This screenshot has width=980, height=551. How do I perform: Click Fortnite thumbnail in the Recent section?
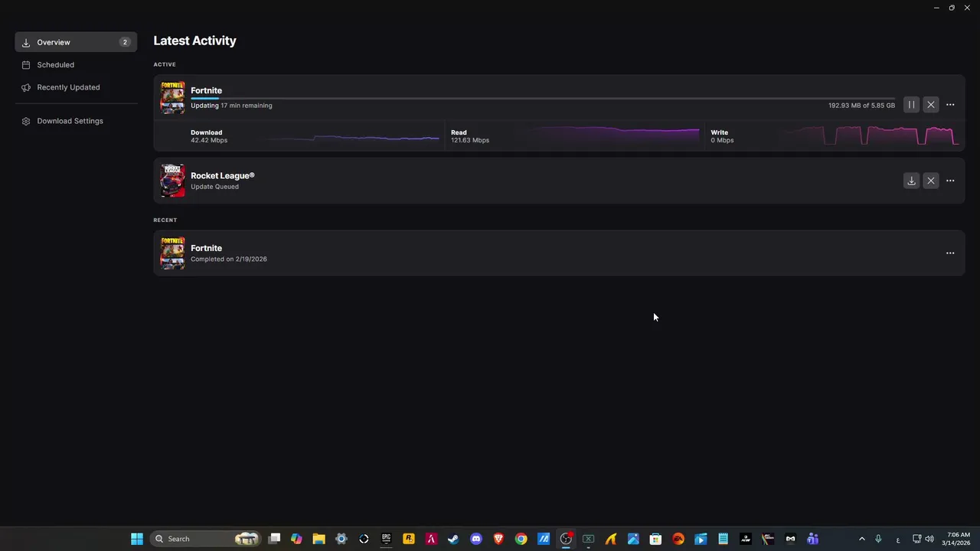point(172,253)
